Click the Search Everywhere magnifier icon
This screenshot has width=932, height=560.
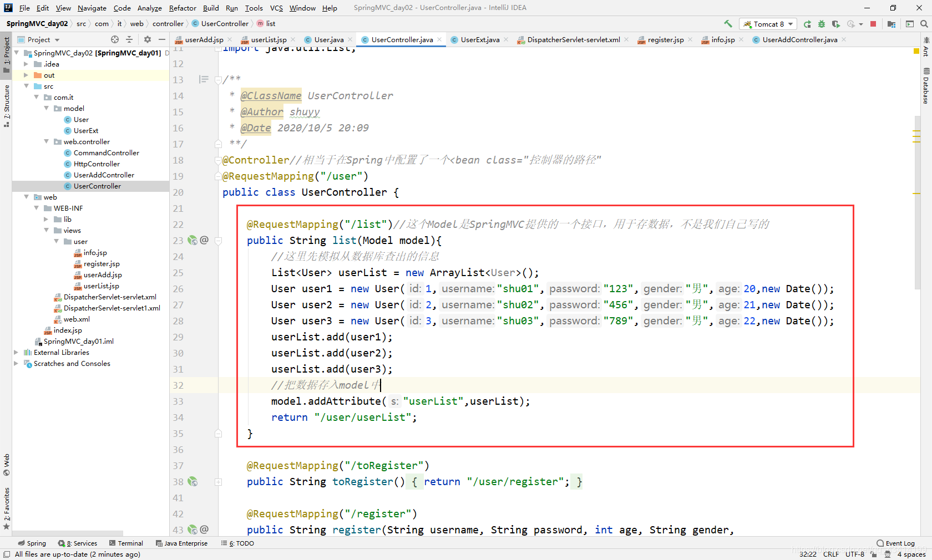click(924, 24)
